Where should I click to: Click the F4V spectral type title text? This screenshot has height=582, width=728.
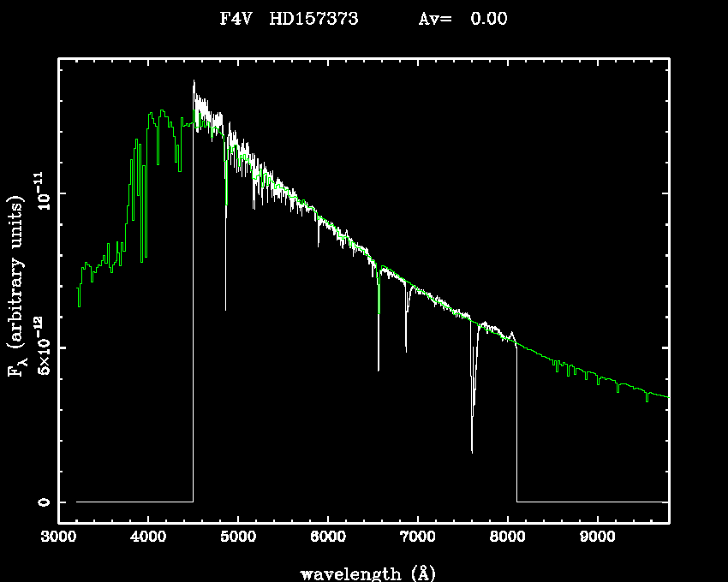pos(237,19)
